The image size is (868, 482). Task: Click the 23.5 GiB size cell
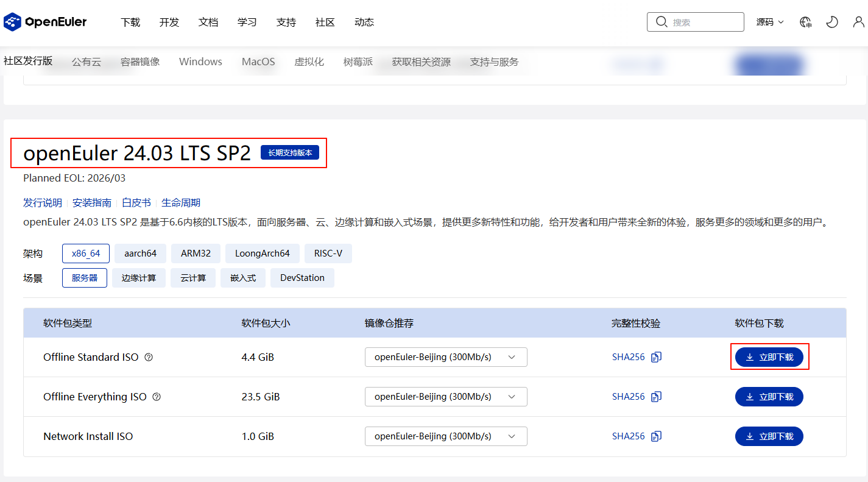tap(261, 397)
